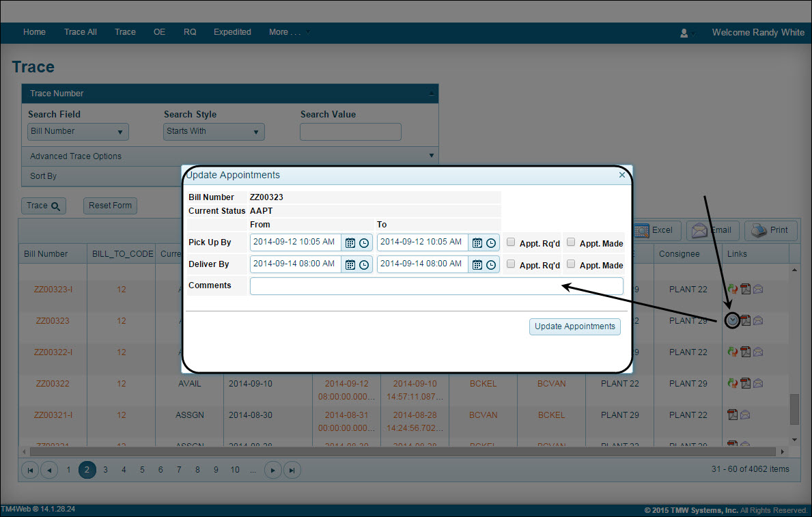The image size is (812, 517).
Task: Open time picker for Deliver By To
Action: [491, 265]
